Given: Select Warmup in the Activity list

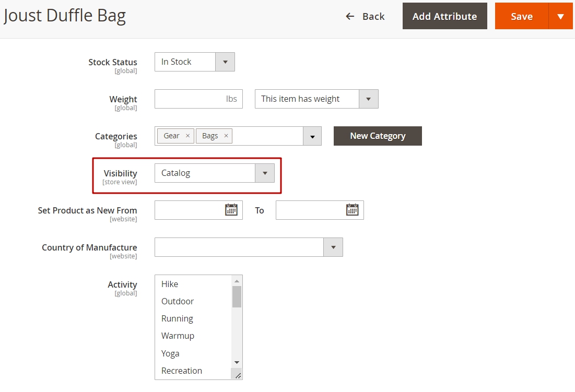Looking at the screenshot, I should pyautogui.click(x=193, y=336).
